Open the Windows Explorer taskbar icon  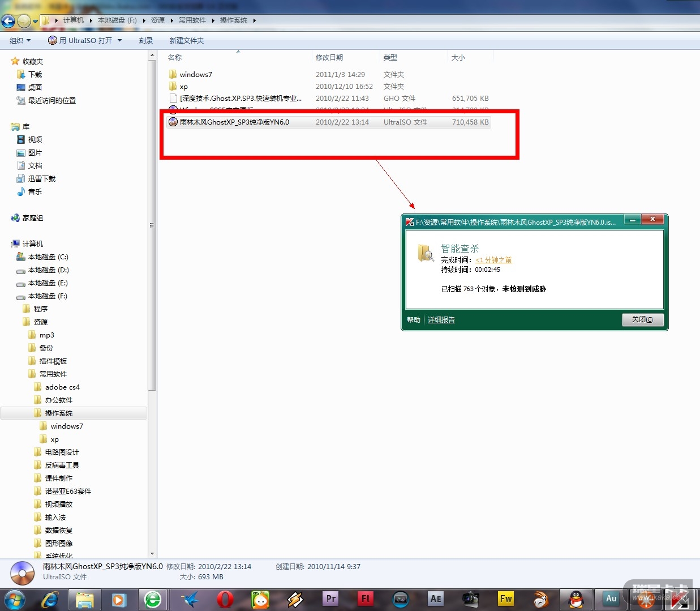pos(85,599)
